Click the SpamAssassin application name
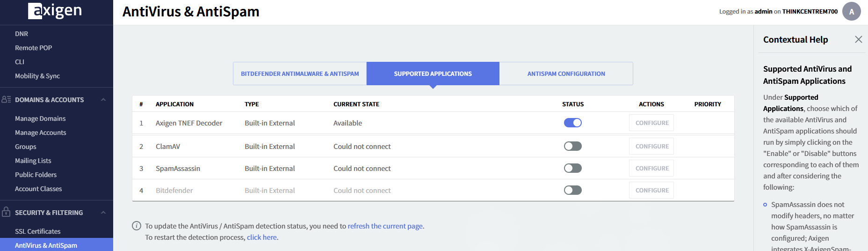Screen dimensions: 868x251 178,168
